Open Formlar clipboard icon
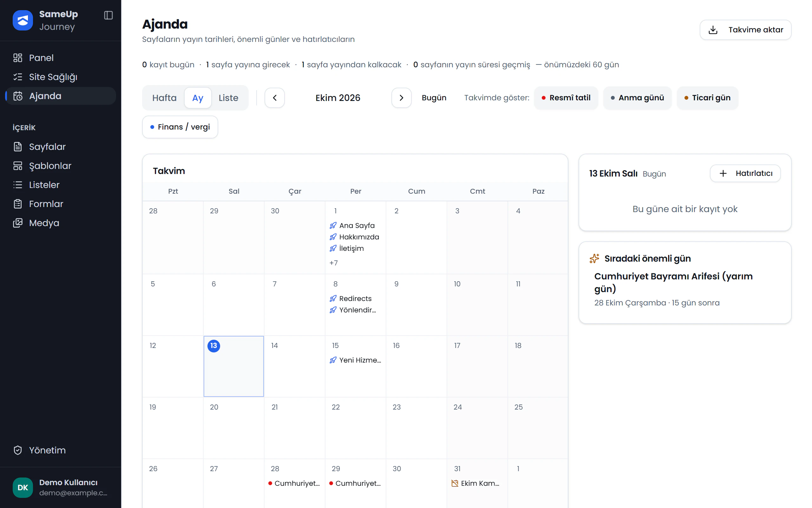Viewport: 812px width, 508px height. 18,204
